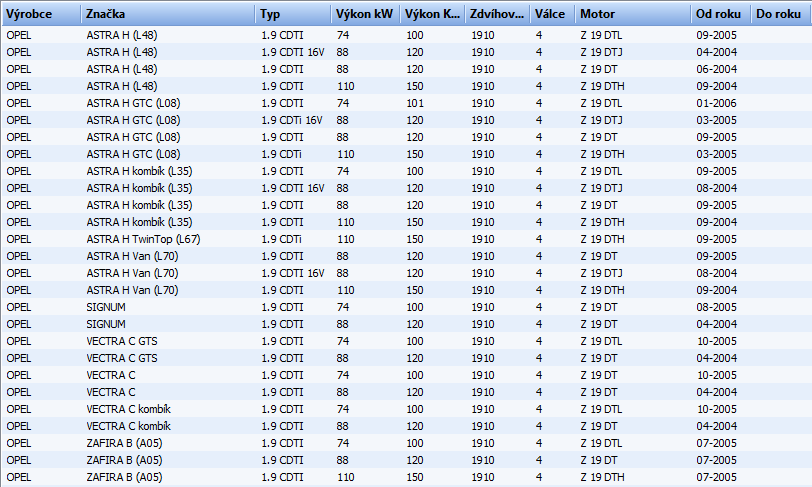Click ASTRA H (L48) row dated 06-2004
Image resolution: width=812 pixels, height=487 pixels.
(406, 69)
